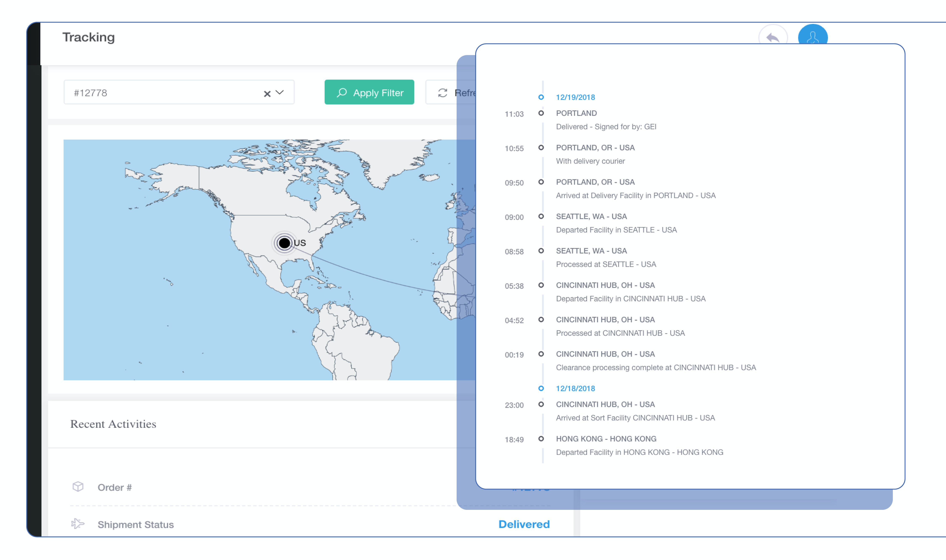Select the magnifier icon on Apply Filter

tap(342, 92)
